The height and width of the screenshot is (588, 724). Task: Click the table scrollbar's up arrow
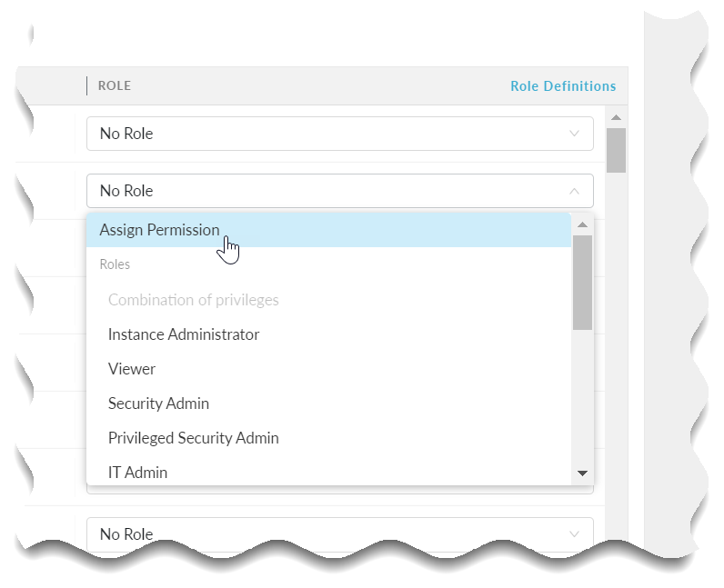pos(616,117)
